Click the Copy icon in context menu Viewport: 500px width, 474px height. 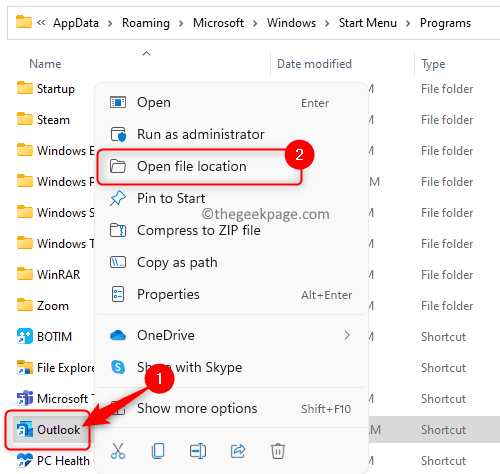point(158,451)
